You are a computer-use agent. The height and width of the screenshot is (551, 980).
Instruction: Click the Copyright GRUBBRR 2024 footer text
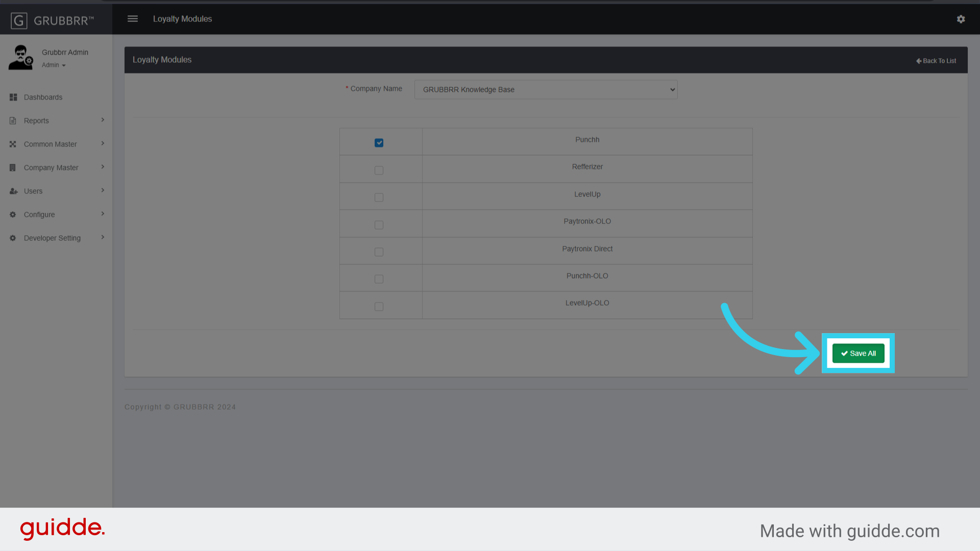180,407
